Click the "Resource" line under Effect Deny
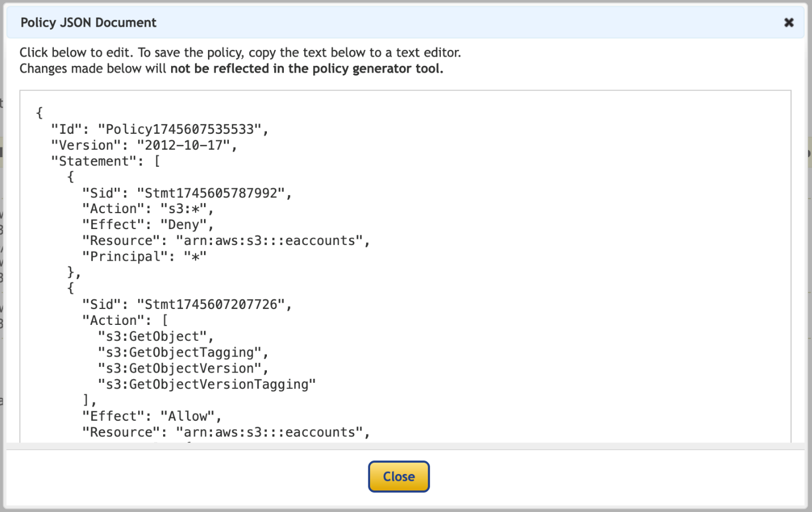The height and width of the screenshot is (512, 812). click(226, 240)
